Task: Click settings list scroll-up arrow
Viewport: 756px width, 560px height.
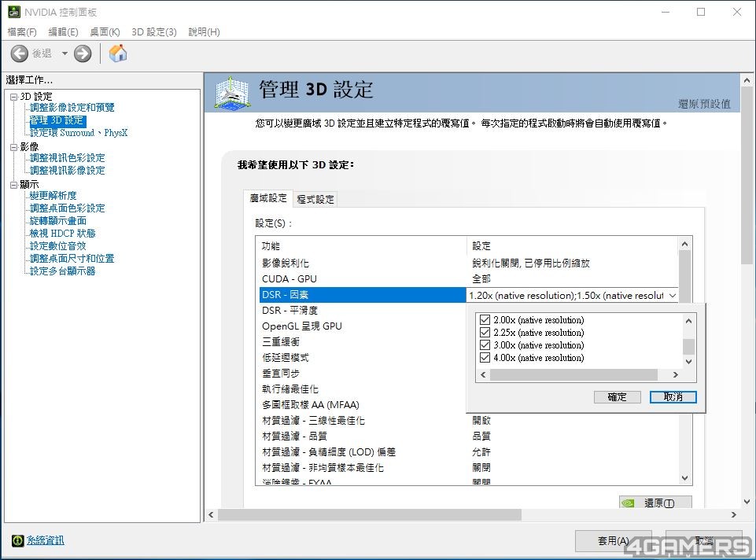Action: coord(684,244)
